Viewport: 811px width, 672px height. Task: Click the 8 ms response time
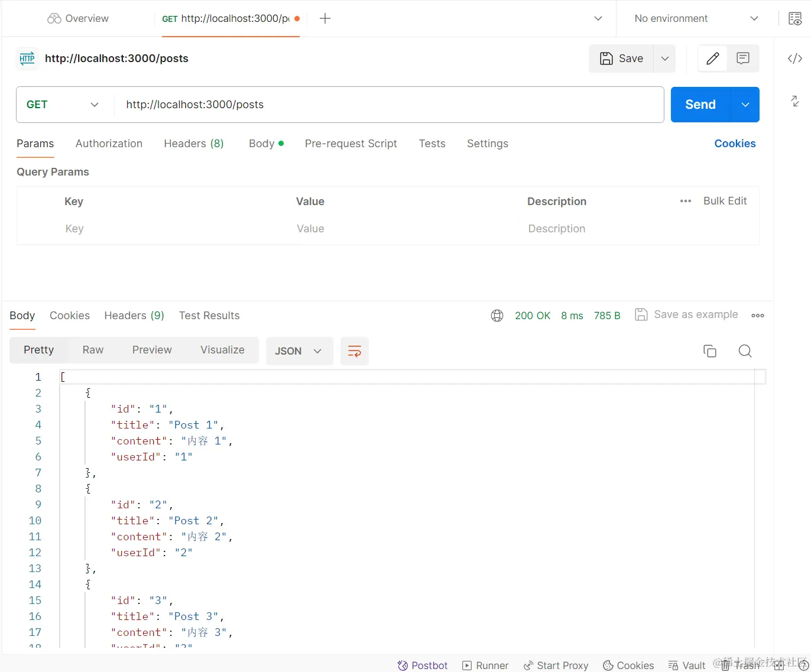pos(572,316)
